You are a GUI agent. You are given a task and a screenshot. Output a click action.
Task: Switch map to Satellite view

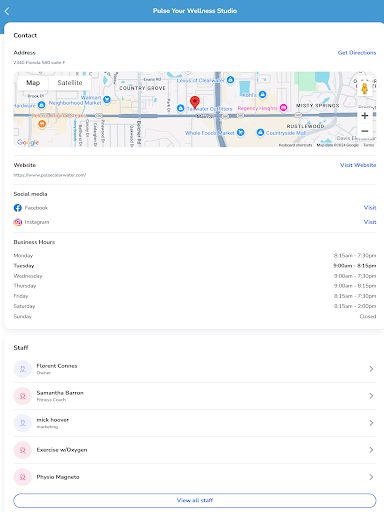point(70,83)
